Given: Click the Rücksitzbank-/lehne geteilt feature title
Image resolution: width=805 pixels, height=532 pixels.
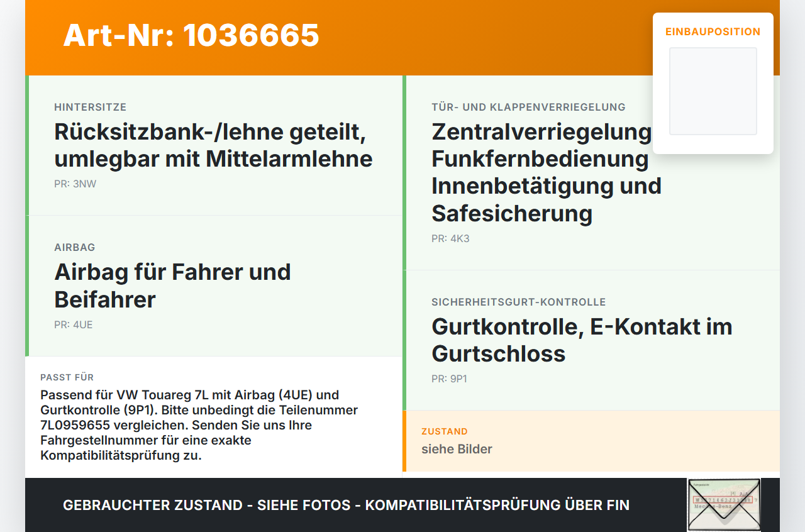Looking at the screenshot, I should [x=213, y=145].
